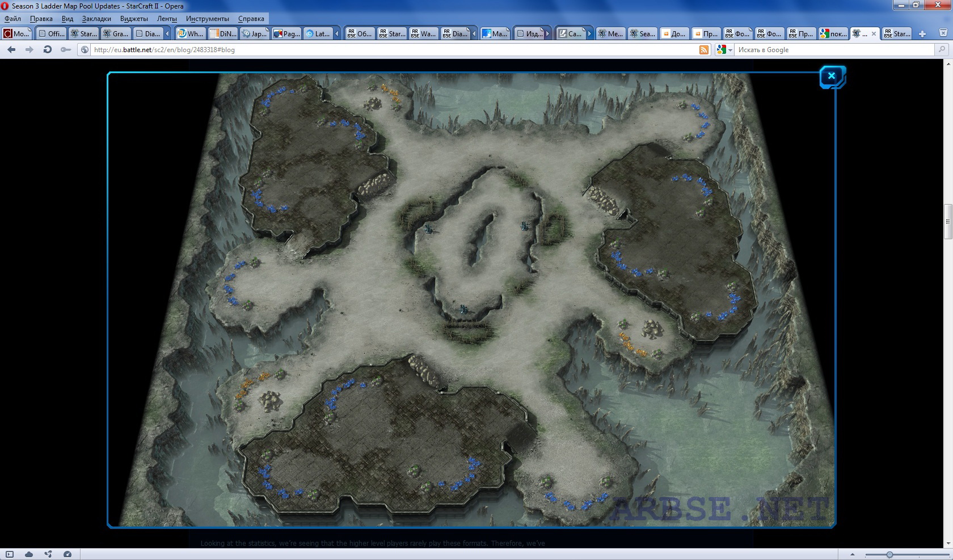Go back to the previous page

(11, 49)
